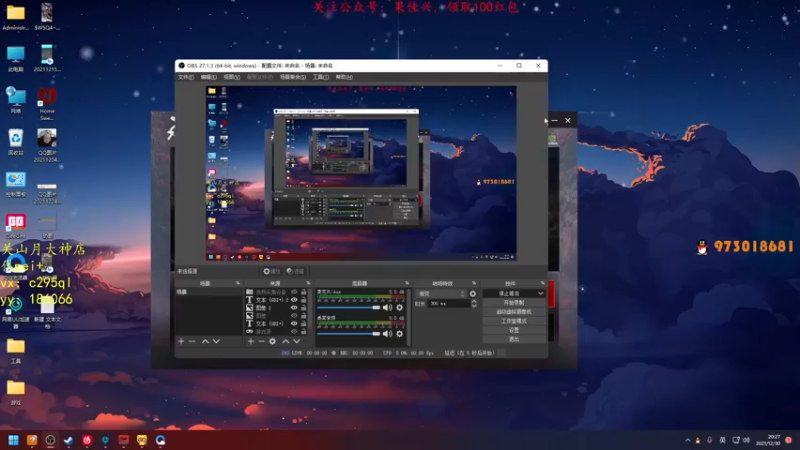This screenshot has height=450, width=800.
Task: Move source down in the sources list
Action: pyautogui.click(x=296, y=341)
